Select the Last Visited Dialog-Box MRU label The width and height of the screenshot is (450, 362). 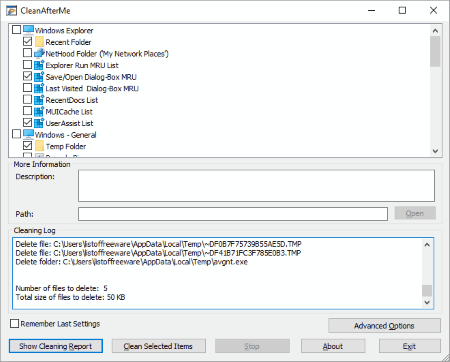[x=92, y=89]
